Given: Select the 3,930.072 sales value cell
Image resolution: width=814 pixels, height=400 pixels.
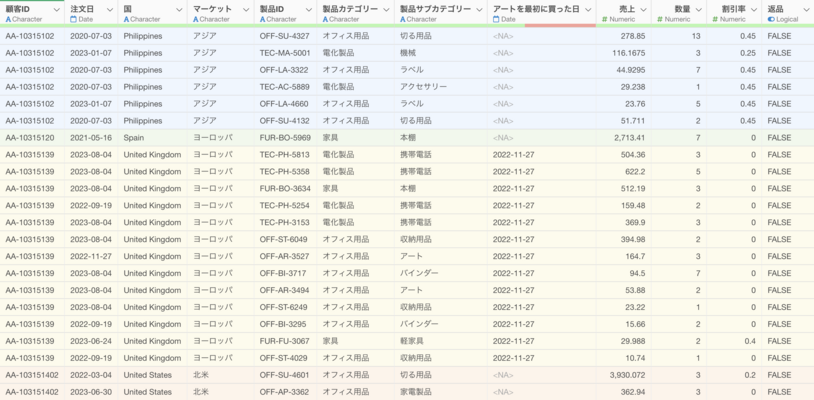Looking at the screenshot, I should click(x=622, y=375).
